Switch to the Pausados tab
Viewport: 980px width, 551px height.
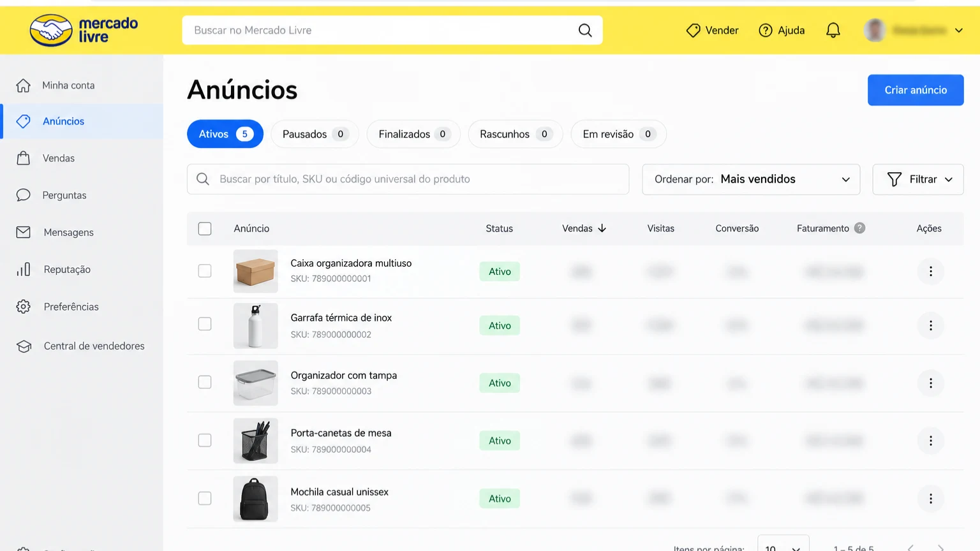[x=315, y=134]
